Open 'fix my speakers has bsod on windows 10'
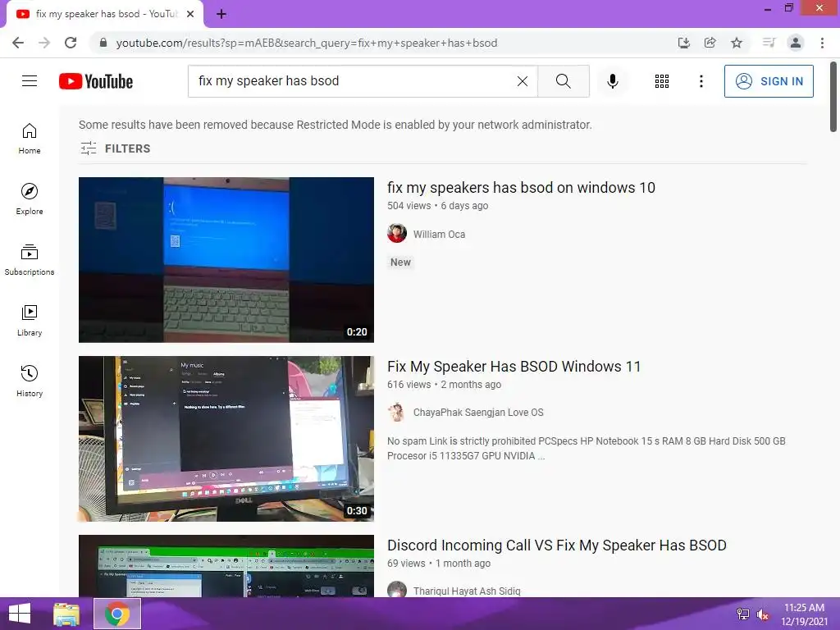 pyautogui.click(x=521, y=188)
